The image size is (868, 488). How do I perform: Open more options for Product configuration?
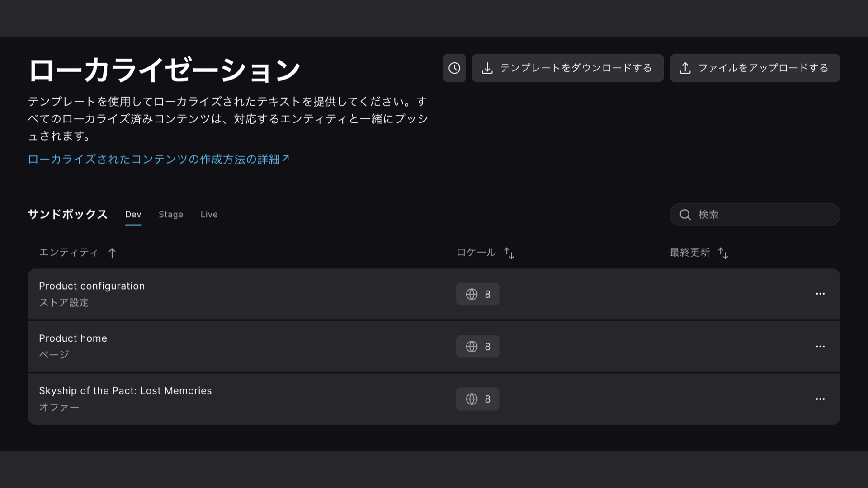[820, 294]
